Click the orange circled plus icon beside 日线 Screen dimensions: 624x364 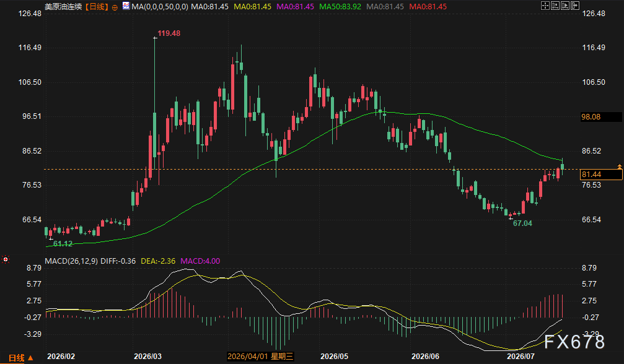click(x=115, y=7)
